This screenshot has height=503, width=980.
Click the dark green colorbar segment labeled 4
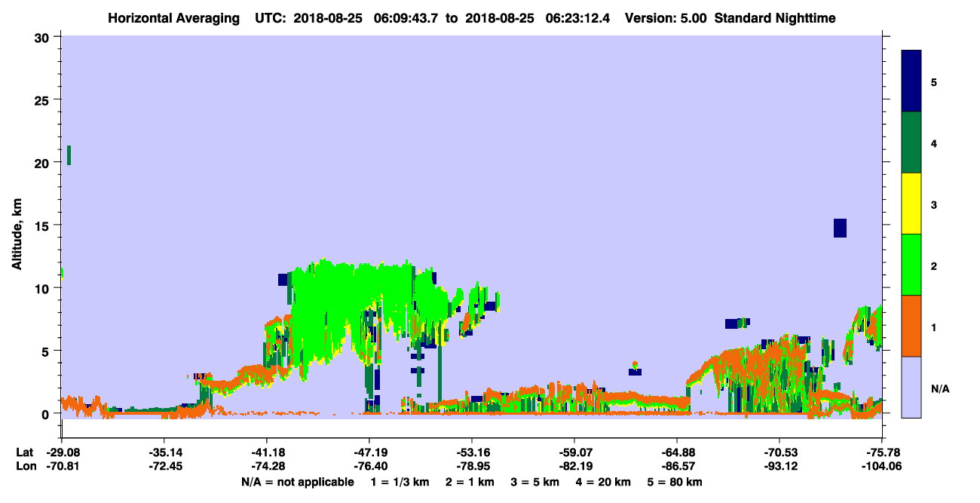tap(911, 143)
